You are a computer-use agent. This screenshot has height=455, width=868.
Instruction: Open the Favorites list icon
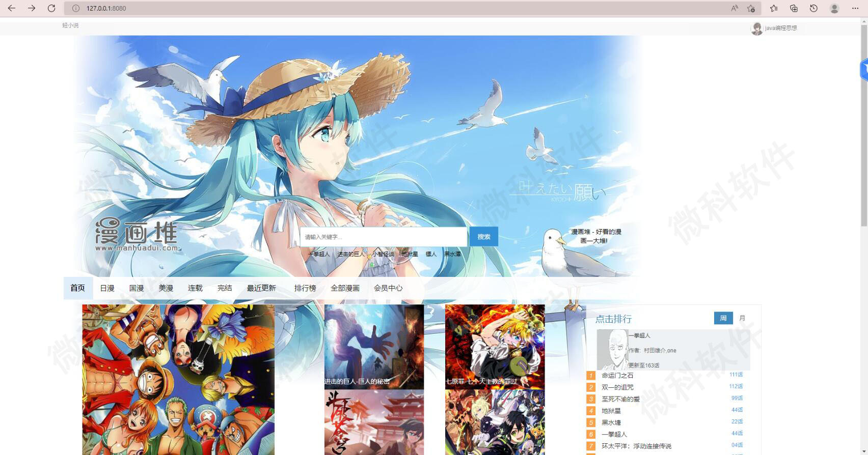(x=774, y=8)
